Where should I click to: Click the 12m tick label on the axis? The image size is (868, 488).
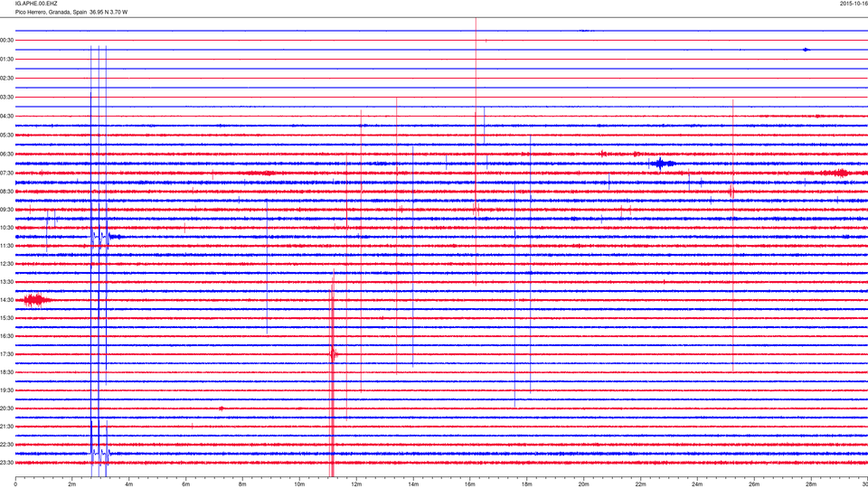356,484
